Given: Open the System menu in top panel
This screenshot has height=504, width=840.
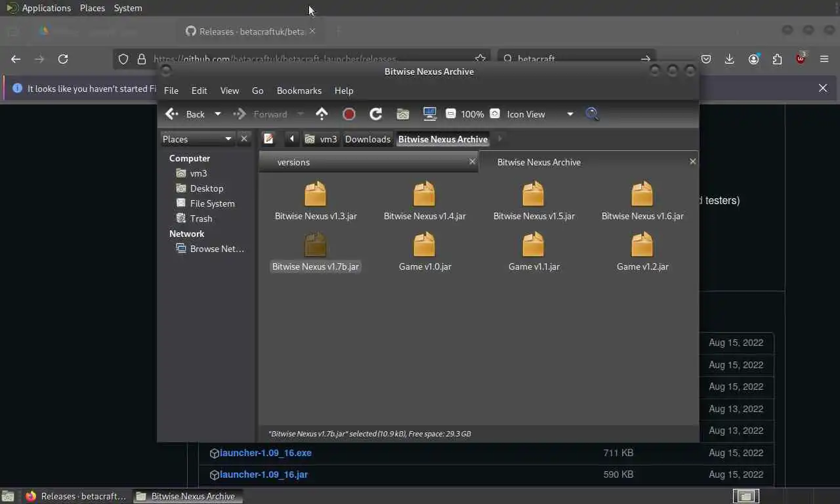Looking at the screenshot, I should (x=128, y=8).
